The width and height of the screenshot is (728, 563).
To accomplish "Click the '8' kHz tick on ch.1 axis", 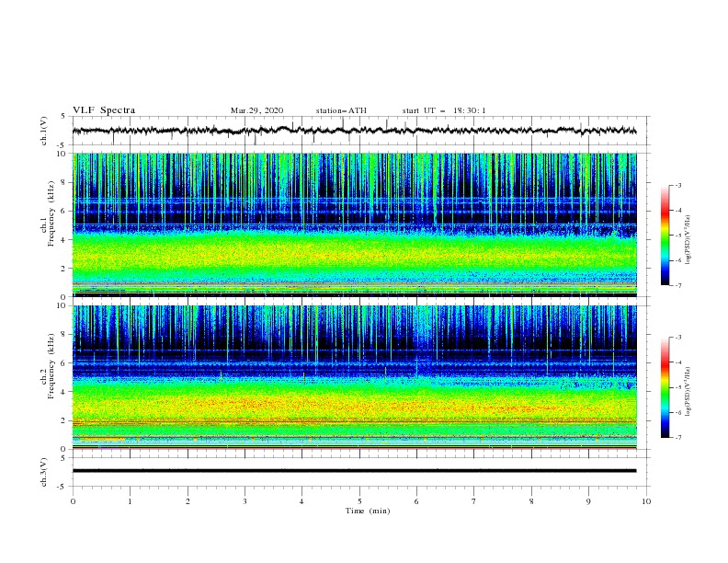I will click(x=64, y=182).
